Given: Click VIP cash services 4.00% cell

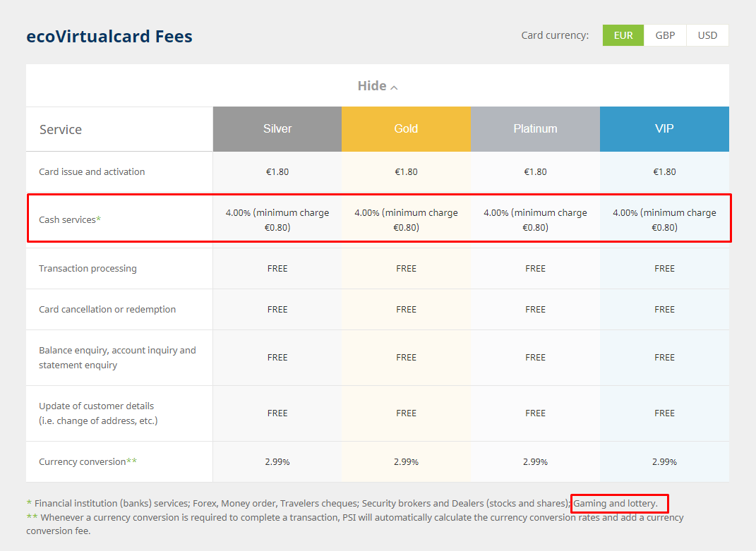Looking at the screenshot, I should [x=664, y=220].
